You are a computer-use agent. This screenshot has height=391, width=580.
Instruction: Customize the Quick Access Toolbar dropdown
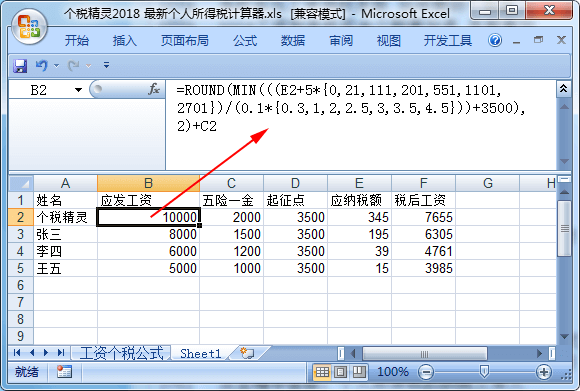click(107, 65)
